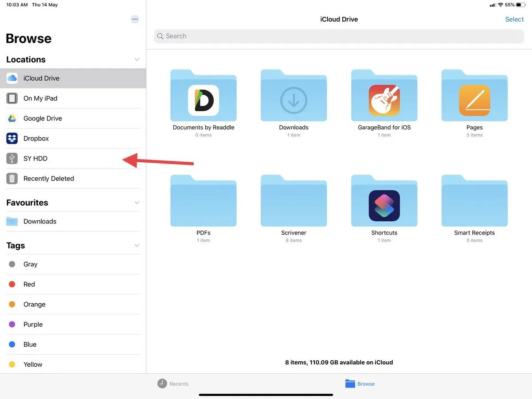The width and height of the screenshot is (532, 399).
Task: Select the SY HDD label
Action: [35, 158]
